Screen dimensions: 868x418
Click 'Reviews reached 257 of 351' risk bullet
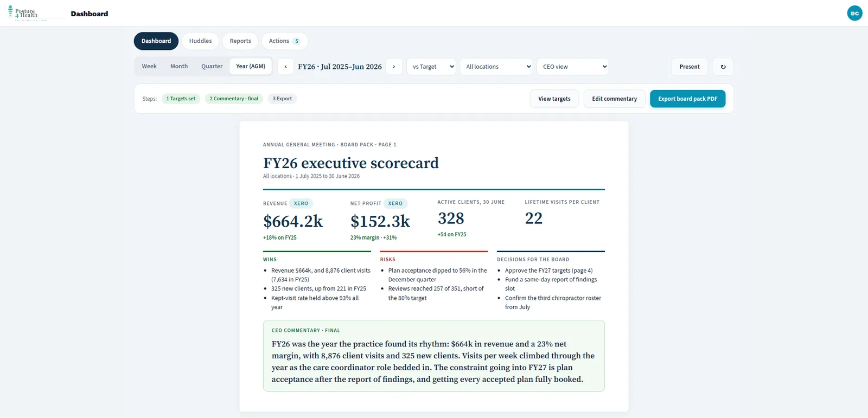tap(436, 293)
